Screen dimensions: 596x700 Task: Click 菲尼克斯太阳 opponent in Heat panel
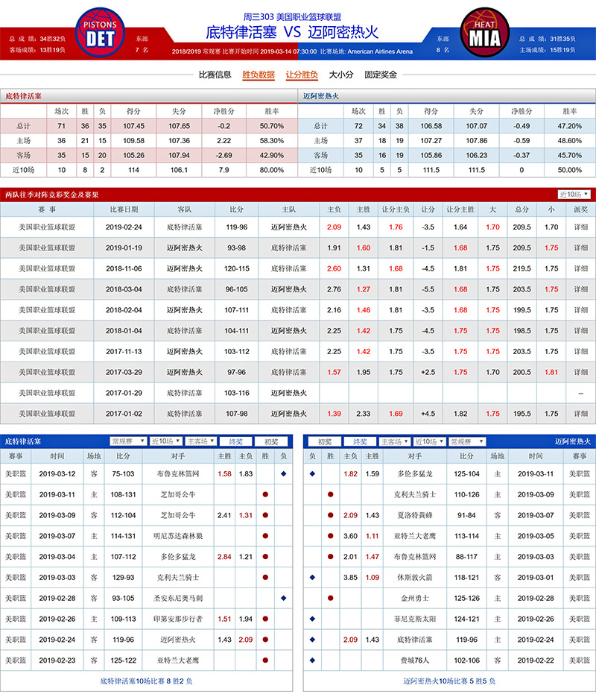point(415,619)
